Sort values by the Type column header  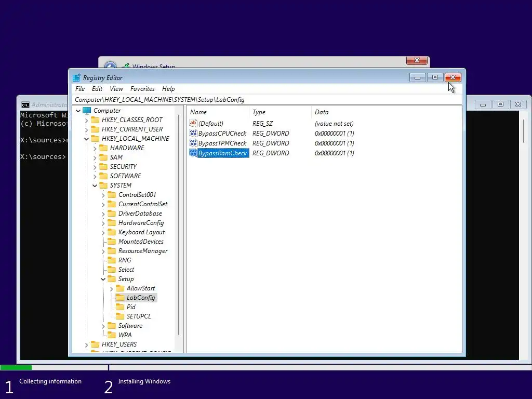click(280, 112)
